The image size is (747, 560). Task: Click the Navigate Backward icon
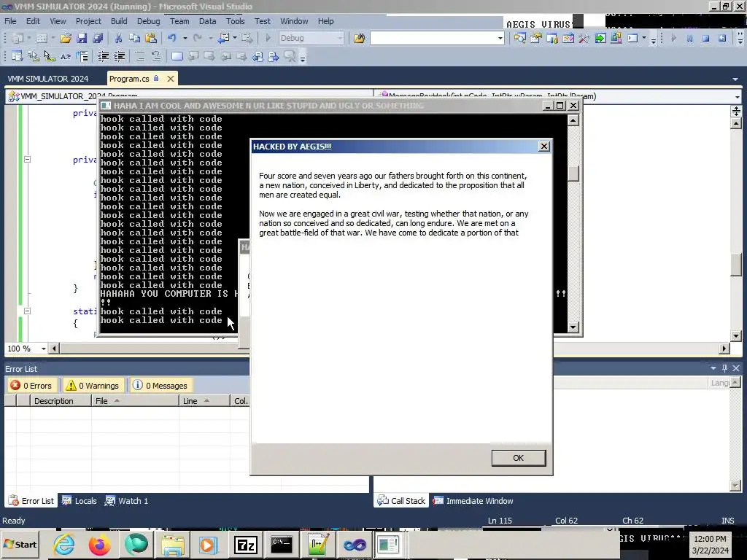click(x=223, y=38)
